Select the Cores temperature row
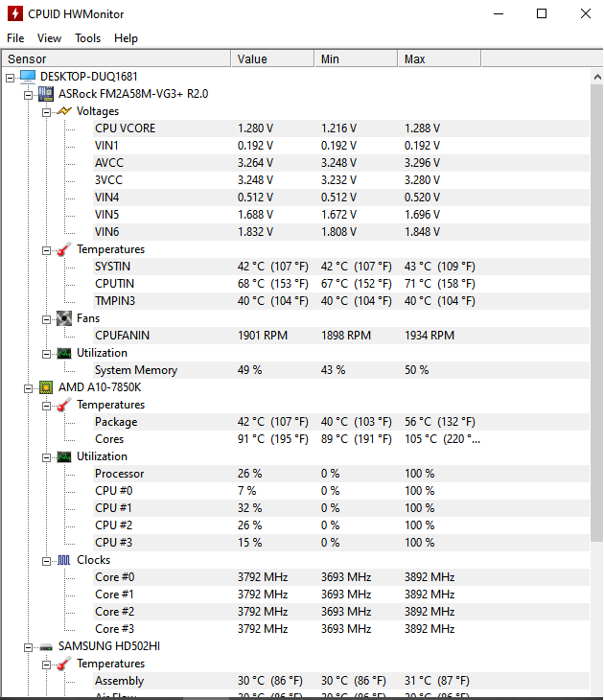 341,439
